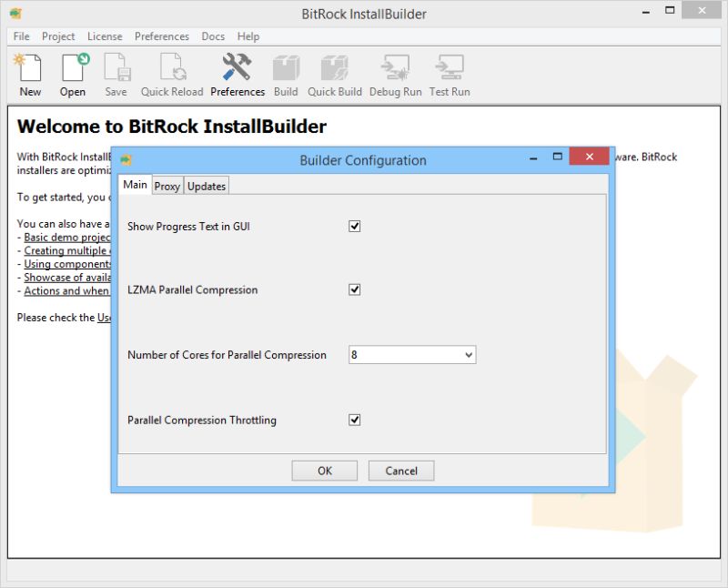Open the Preferences menu in menu bar

coord(162,36)
